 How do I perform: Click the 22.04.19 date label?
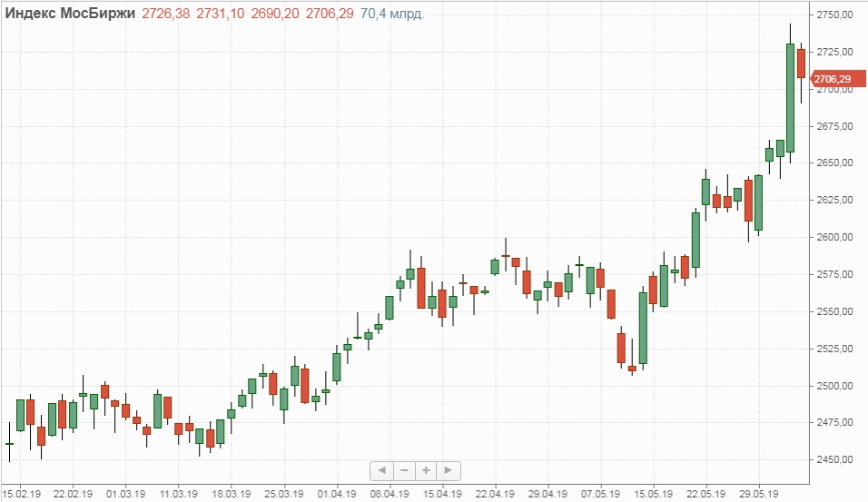pos(495,494)
